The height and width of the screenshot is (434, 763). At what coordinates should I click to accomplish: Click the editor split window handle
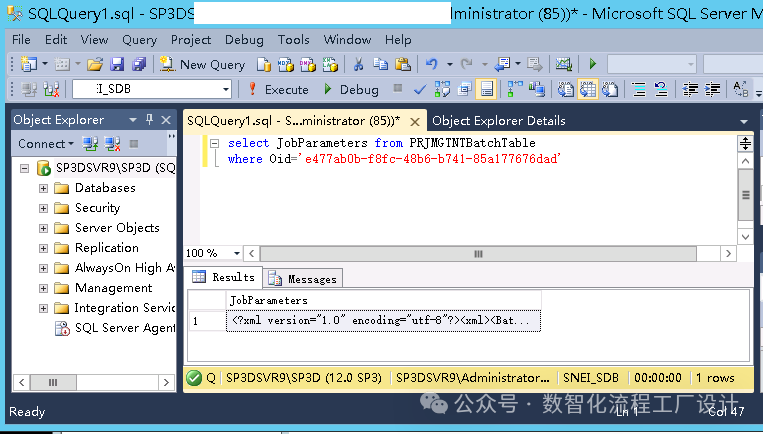[745, 143]
